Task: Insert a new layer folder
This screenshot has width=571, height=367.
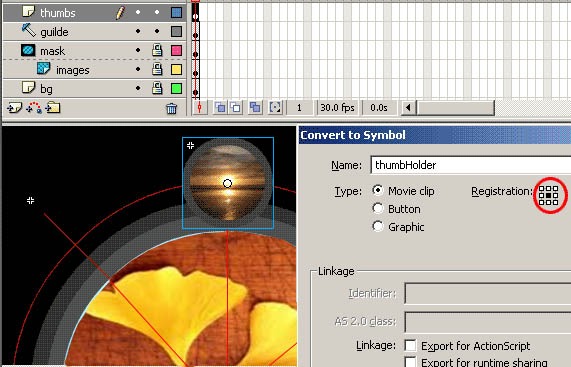Action: tap(53, 108)
